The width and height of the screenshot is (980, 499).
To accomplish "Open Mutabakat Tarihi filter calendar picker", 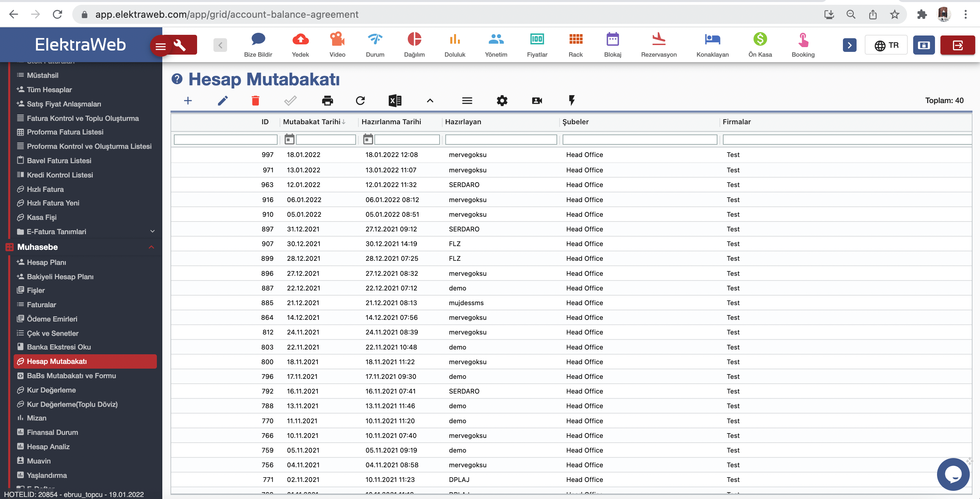I will (289, 139).
